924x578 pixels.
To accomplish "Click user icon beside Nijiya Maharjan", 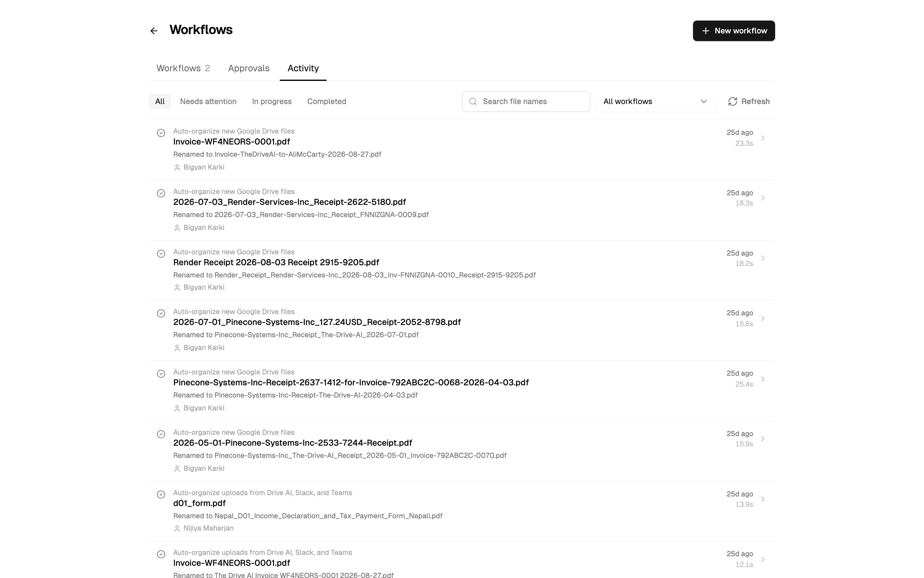I will click(x=177, y=528).
